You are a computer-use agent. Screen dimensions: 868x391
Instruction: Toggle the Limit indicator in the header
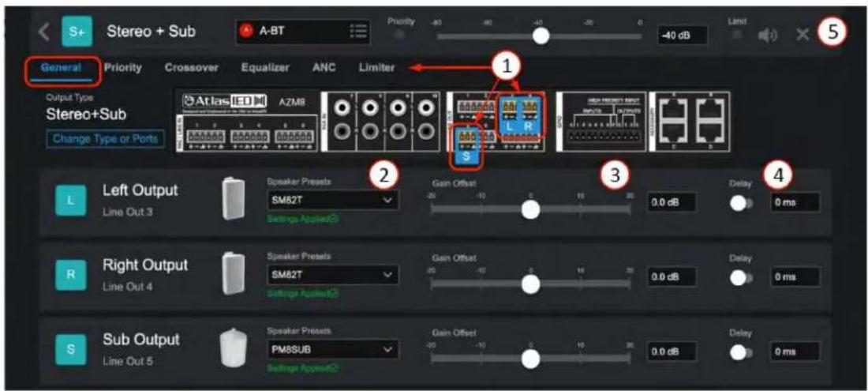click(x=736, y=35)
